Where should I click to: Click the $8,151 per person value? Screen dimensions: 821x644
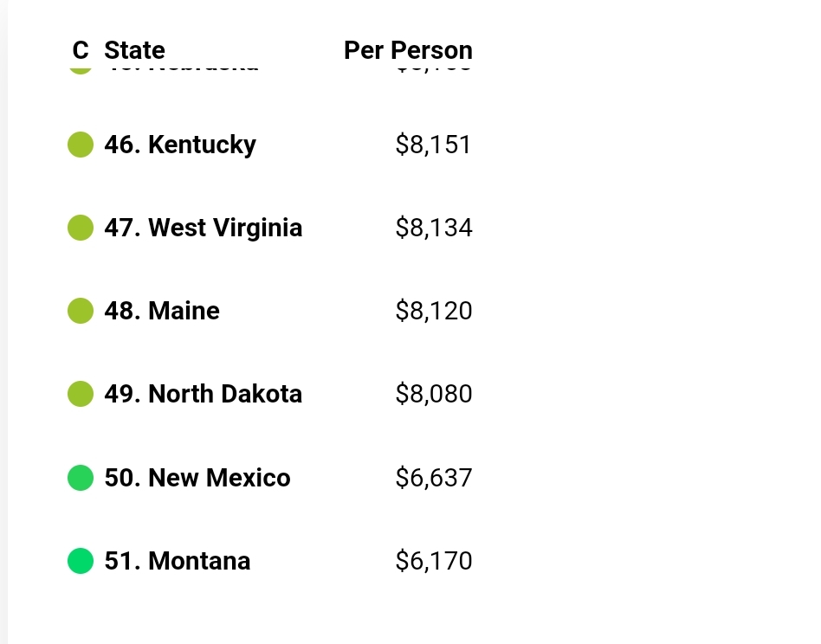(433, 145)
